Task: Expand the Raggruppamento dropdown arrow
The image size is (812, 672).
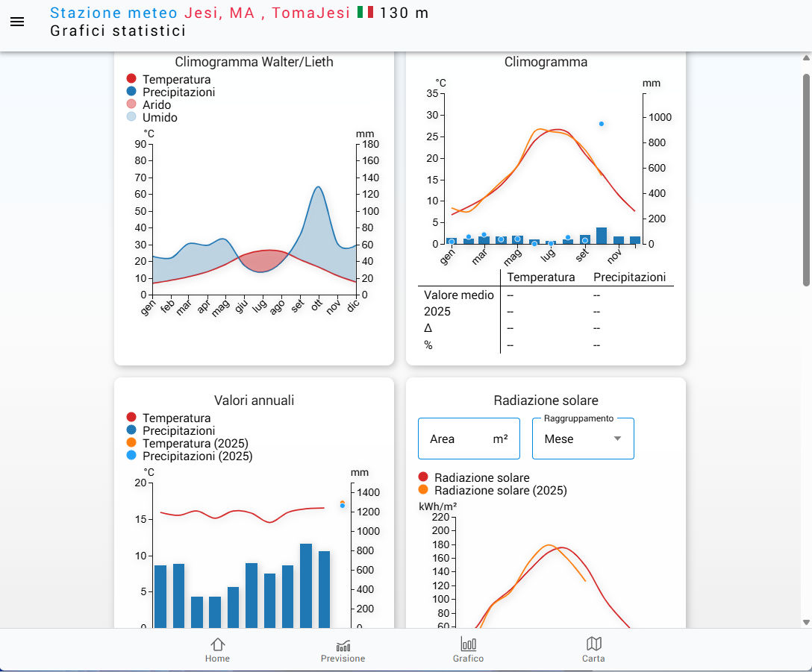Action: 617,439
